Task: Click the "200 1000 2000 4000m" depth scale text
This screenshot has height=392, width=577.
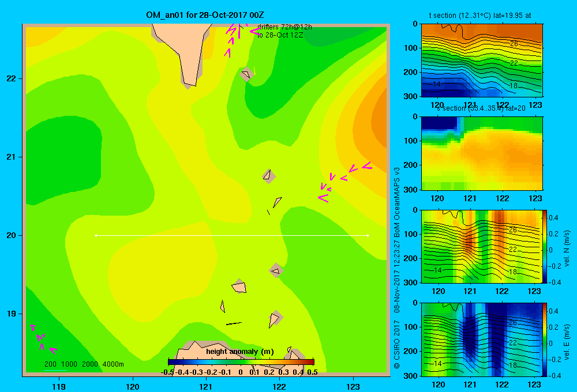Action: pos(84,364)
